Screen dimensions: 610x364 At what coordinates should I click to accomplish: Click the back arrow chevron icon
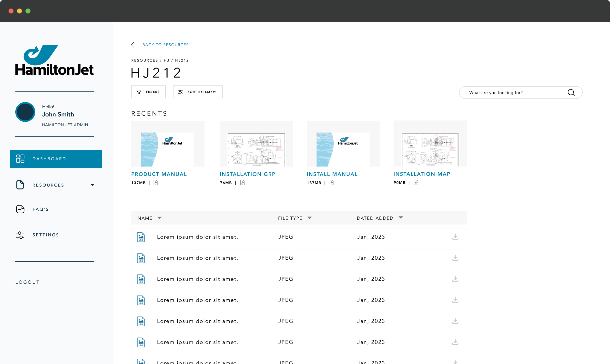coord(133,45)
